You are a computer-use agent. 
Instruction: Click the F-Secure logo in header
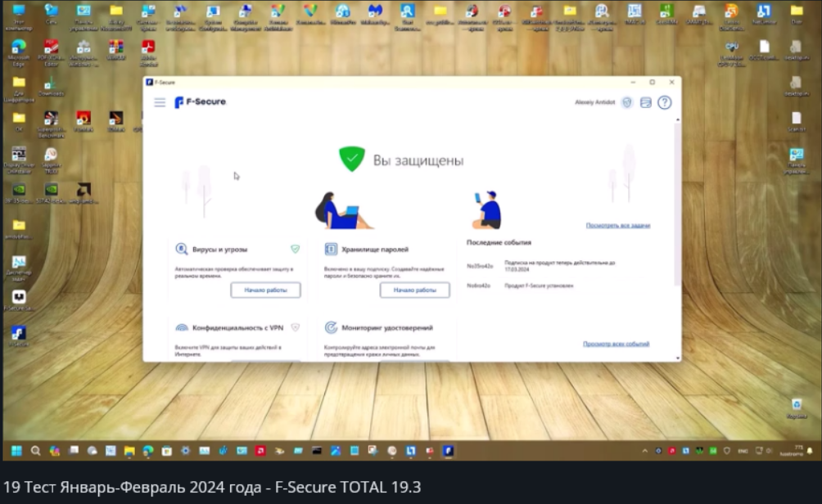[x=201, y=102]
